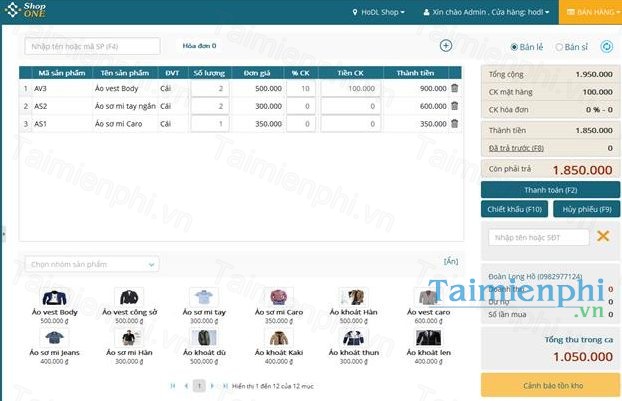Click the Shop ONE logo
This screenshot has height=401, width=622.
[x=25, y=12]
